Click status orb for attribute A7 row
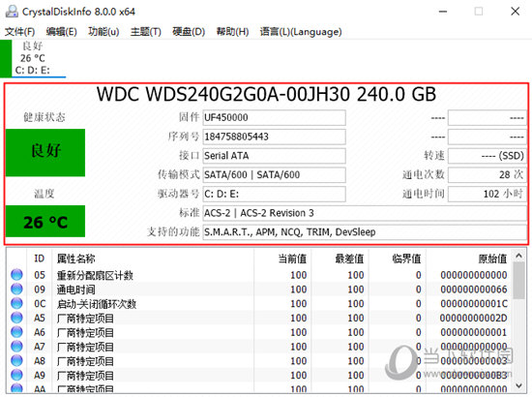 pos(16,346)
